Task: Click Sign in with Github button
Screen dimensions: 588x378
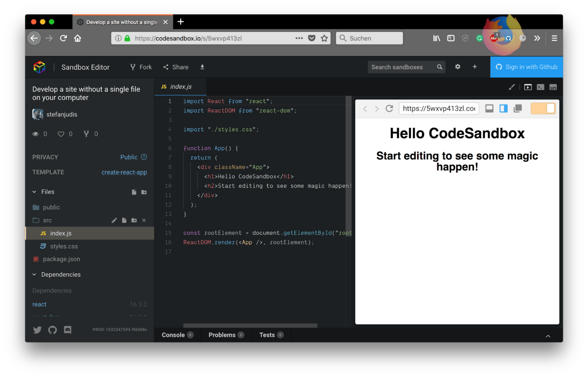Action: click(x=526, y=67)
